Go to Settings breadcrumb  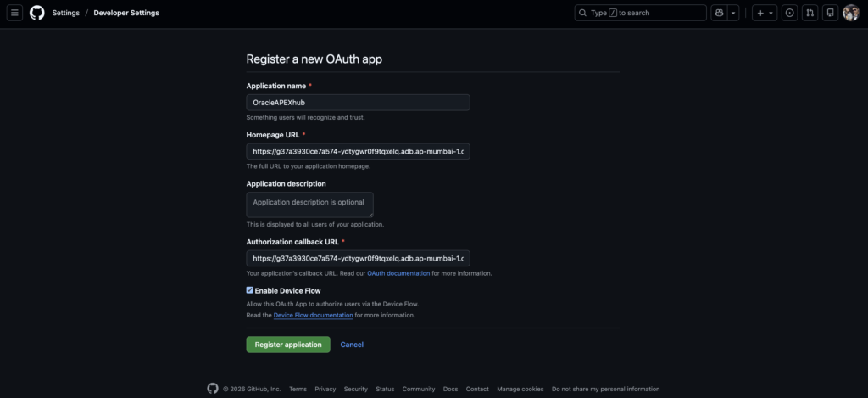click(65, 13)
